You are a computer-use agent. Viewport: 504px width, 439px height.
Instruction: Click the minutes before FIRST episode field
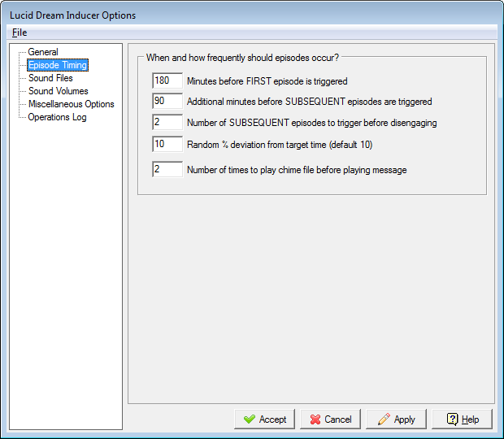(167, 80)
